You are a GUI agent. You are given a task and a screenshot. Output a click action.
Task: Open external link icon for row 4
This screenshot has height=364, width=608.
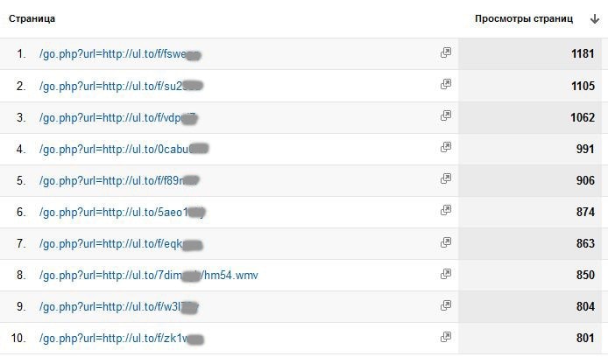pyautogui.click(x=446, y=148)
